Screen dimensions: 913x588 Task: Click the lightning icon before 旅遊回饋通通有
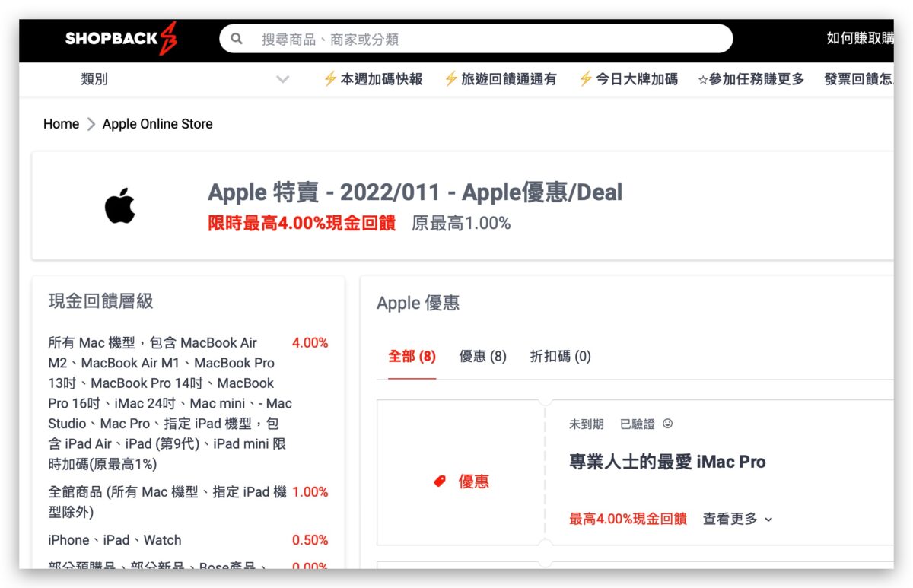tap(451, 79)
